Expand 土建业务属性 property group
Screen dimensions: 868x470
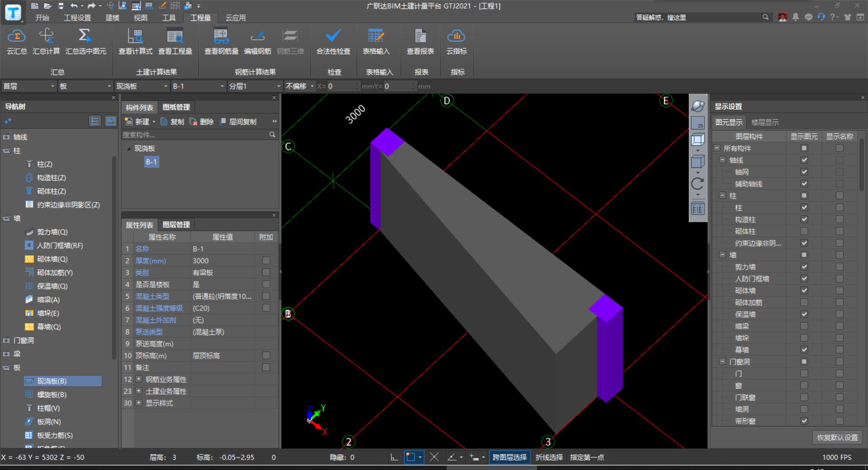(139, 391)
